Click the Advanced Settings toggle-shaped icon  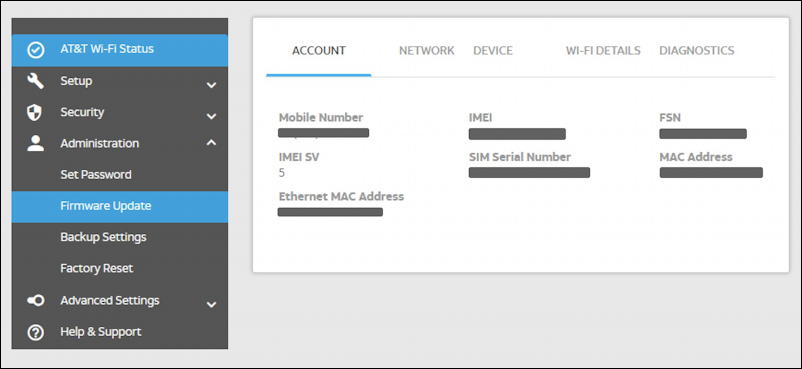(x=35, y=301)
